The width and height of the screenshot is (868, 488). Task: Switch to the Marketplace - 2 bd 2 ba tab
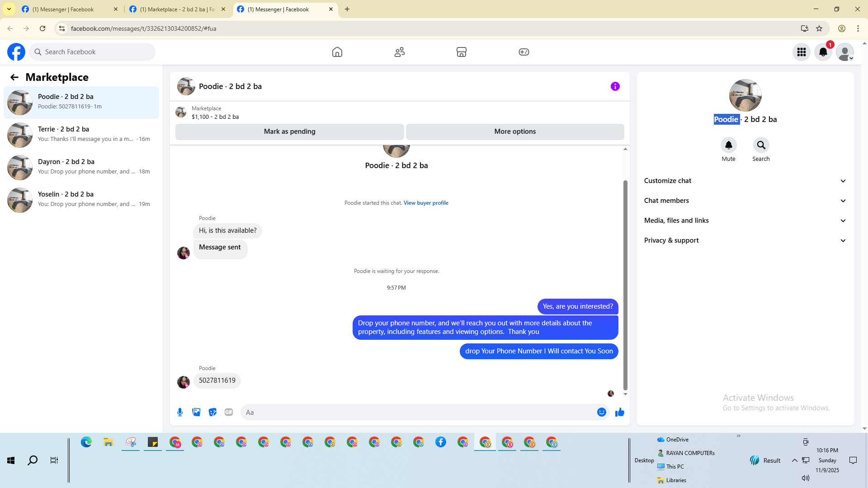coord(176,9)
